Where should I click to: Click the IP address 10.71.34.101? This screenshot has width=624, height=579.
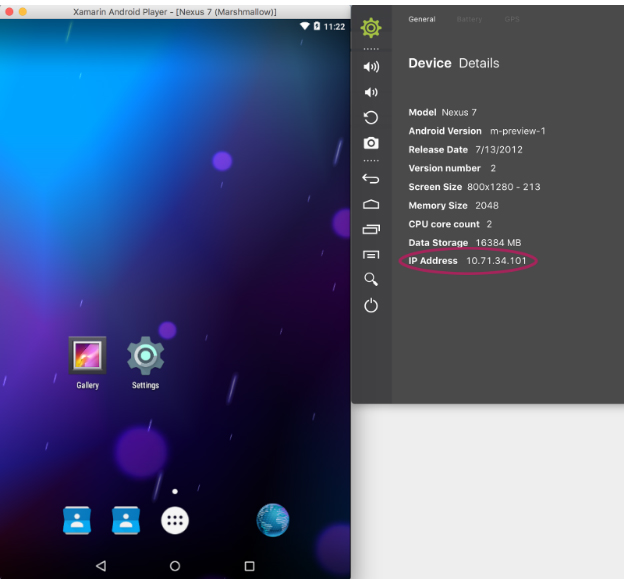496,261
